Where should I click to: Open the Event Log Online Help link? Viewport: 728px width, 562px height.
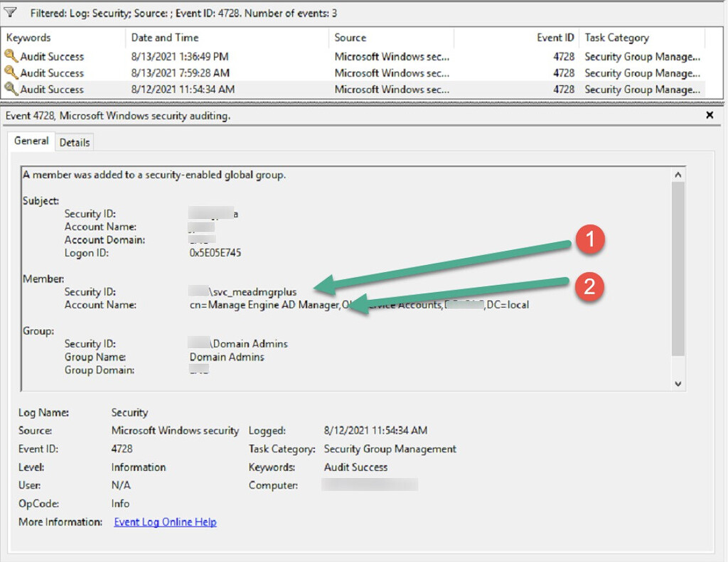[x=164, y=522]
